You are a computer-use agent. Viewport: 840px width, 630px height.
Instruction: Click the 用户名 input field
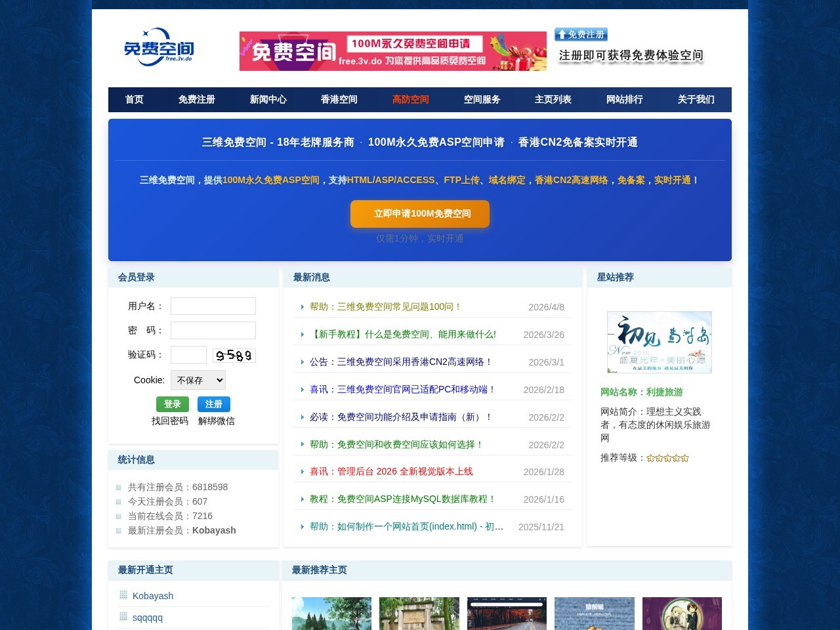pyautogui.click(x=213, y=305)
